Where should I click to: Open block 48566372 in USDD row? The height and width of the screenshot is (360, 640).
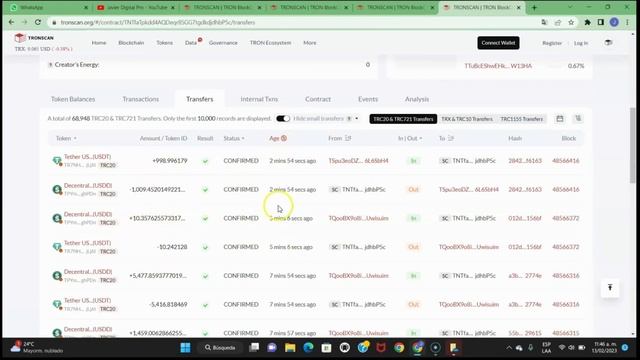pos(565,218)
